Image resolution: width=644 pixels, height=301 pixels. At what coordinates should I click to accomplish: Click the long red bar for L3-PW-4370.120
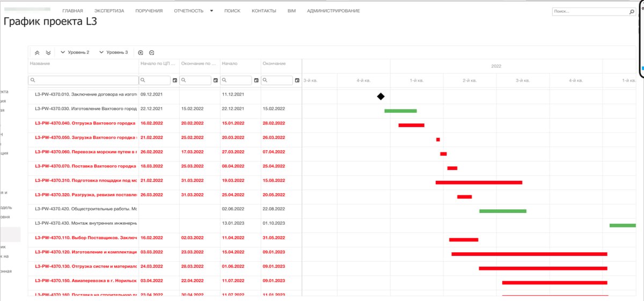click(x=529, y=254)
